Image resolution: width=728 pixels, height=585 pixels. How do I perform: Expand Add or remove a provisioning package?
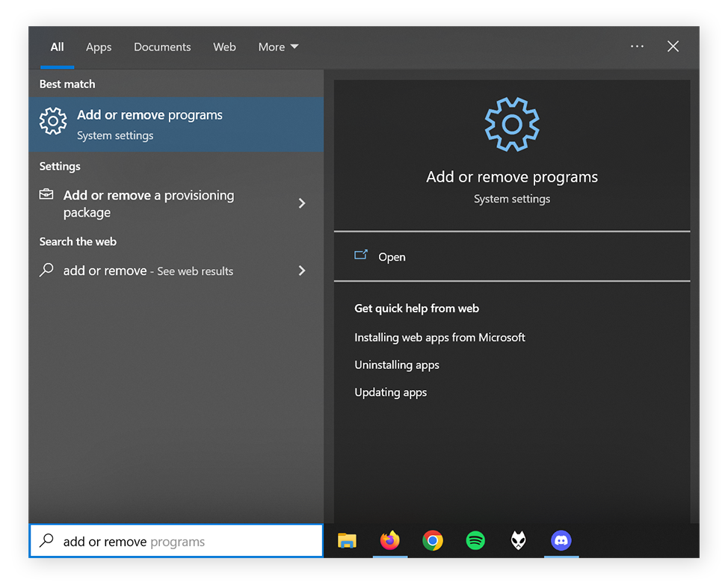tap(301, 203)
